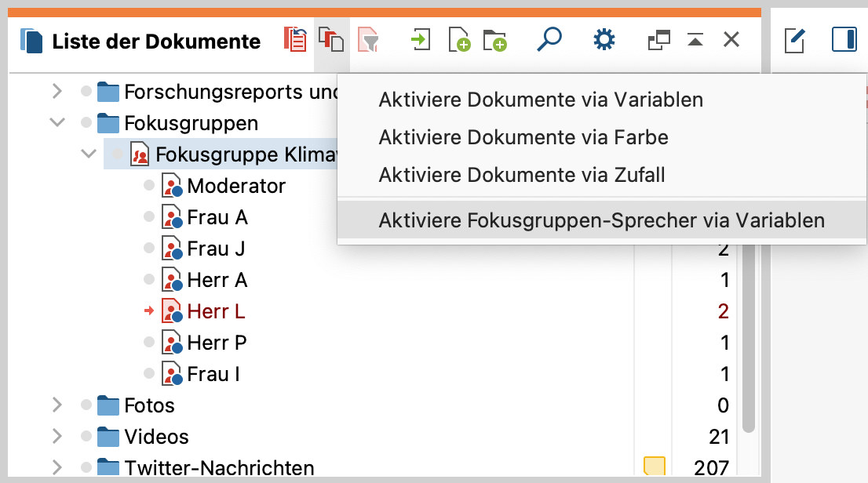Viewport: 868px width, 483px height.
Task: Click the Fokusgruppen folder icon
Action: point(108,123)
